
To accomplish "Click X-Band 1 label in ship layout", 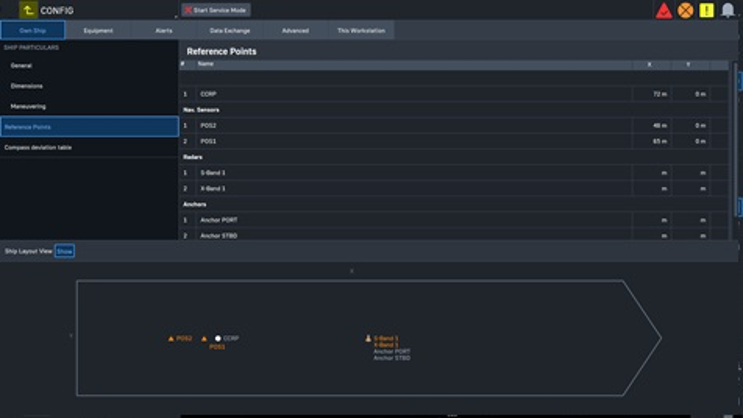I will click(x=386, y=345).
